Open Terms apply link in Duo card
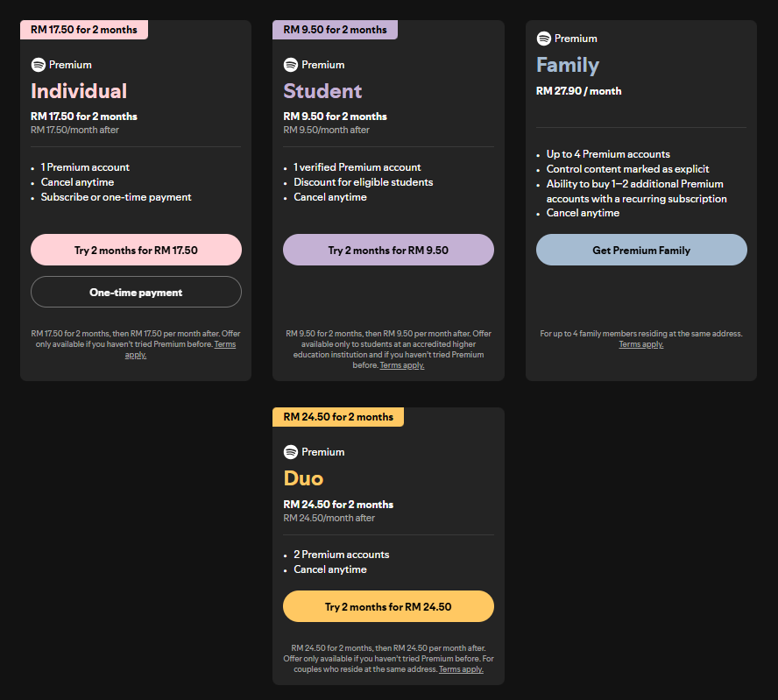This screenshot has height=700, width=778. 461,669
